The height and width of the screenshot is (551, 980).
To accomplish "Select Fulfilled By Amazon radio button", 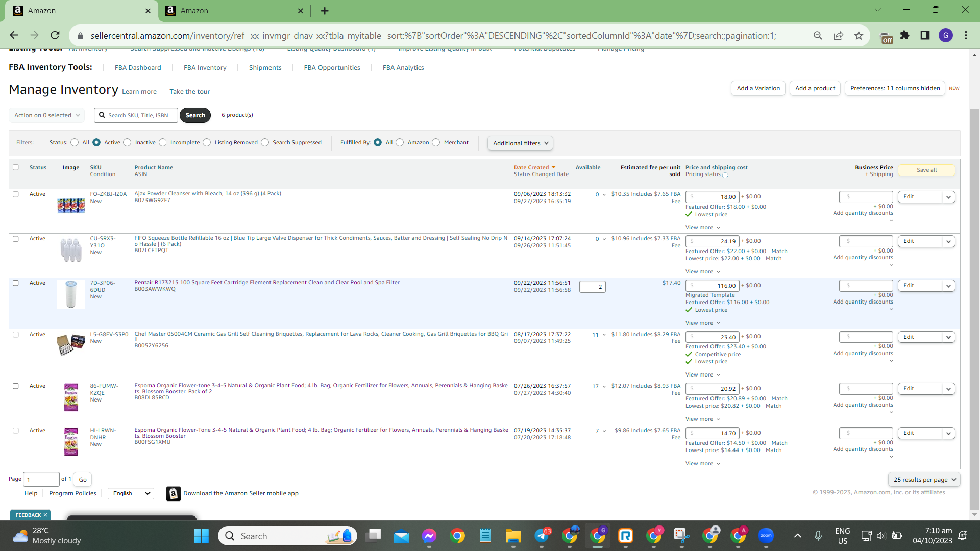I will point(400,142).
